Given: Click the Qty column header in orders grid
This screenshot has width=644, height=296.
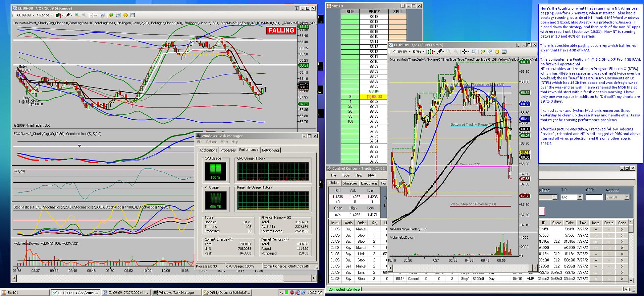Looking at the screenshot, I should pos(375,223).
